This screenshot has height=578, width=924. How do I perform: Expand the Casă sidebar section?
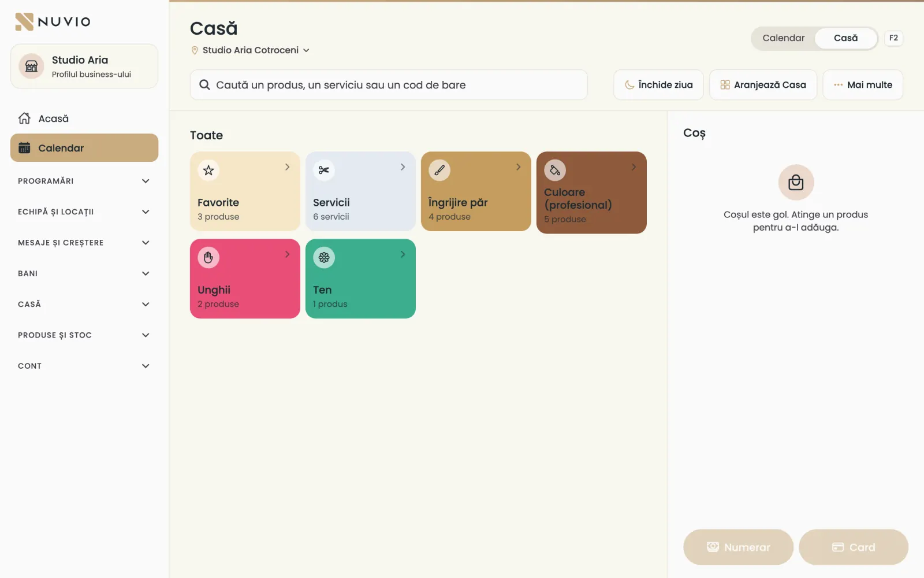tap(84, 304)
